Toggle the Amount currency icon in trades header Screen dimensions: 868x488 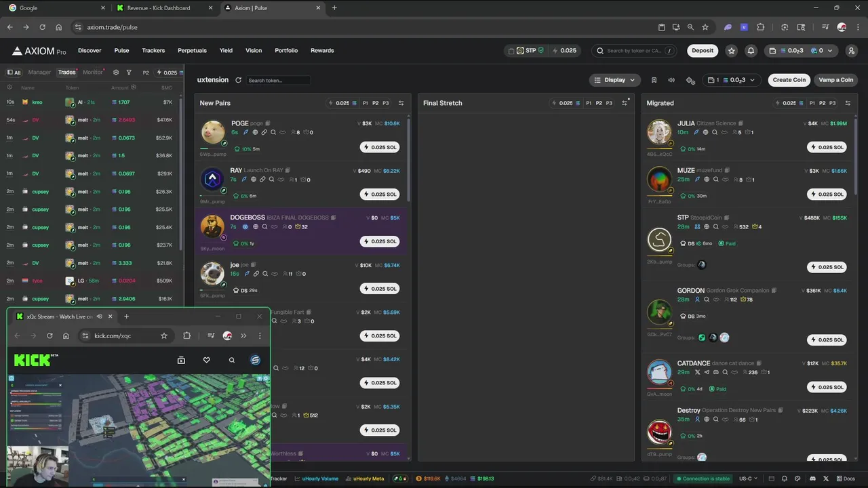[x=132, y=87]
